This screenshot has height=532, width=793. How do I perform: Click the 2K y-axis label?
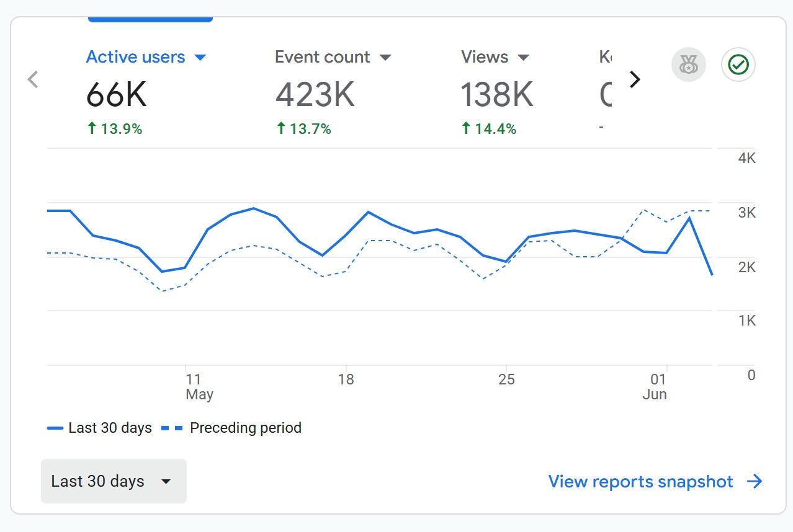click(x=747, y=267)
